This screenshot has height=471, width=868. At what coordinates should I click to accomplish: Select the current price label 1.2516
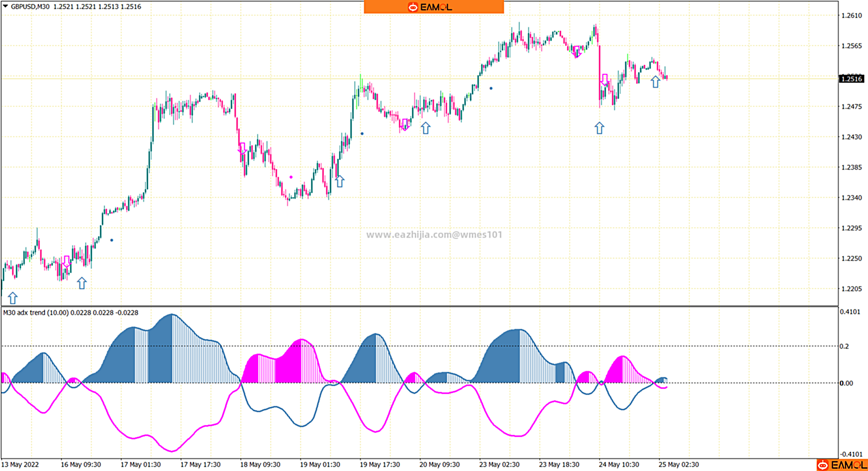pos(851,79)
